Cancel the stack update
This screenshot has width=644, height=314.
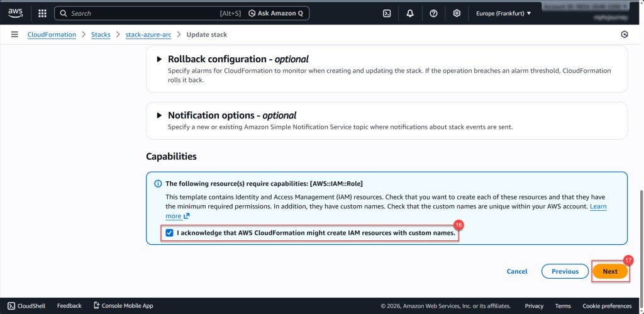(516, 271)
